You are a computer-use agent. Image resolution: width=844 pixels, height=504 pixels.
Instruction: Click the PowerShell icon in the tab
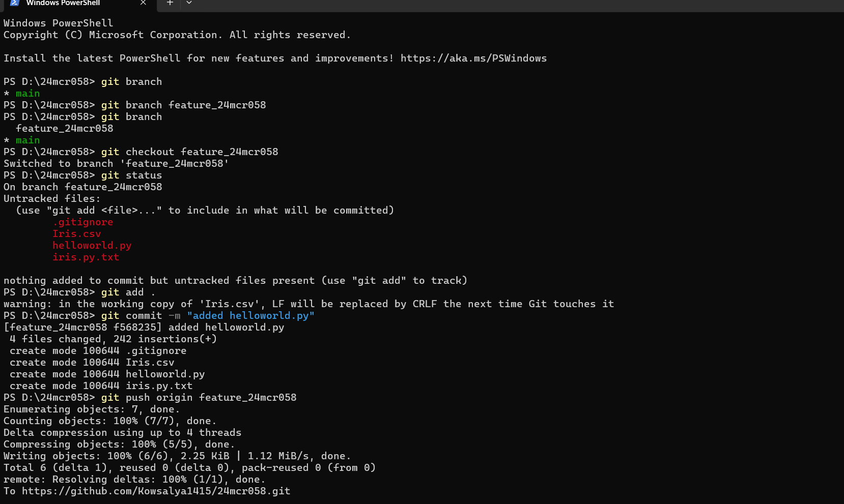(x=15, y=3)
